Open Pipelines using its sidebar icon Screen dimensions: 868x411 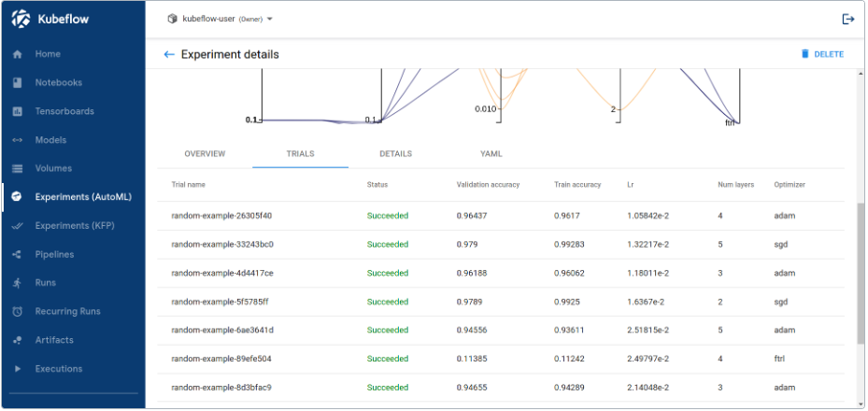tap(17, 255)
